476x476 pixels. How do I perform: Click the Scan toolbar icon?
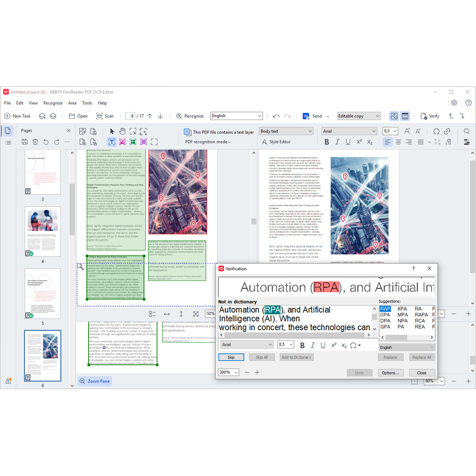tap(105, 116)
